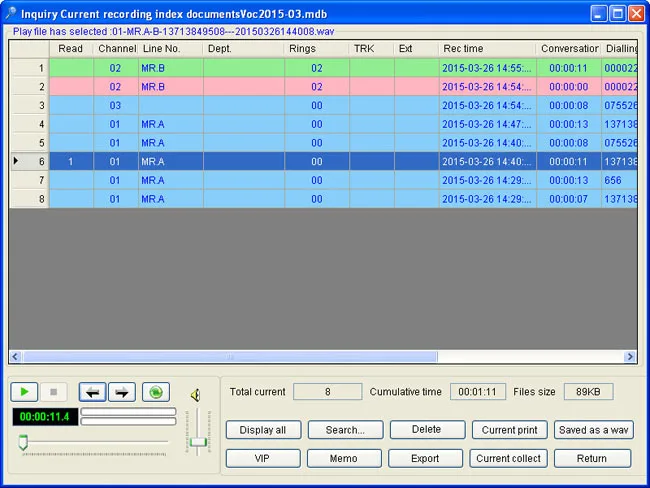
Task: Open the Search... dialog
Action: 345,430
